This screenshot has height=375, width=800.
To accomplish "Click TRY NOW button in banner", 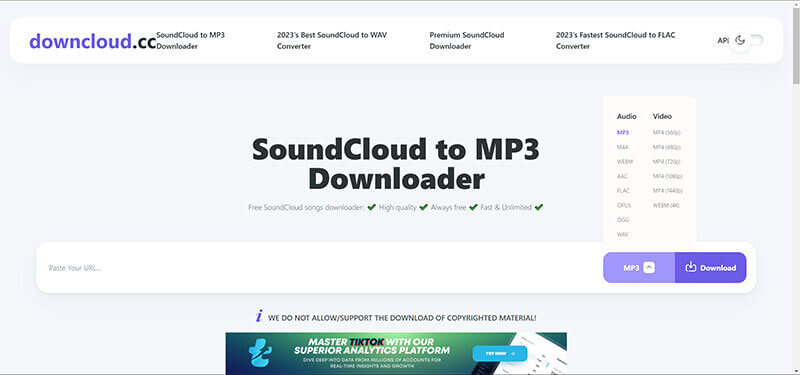I will tap(499, 353).
